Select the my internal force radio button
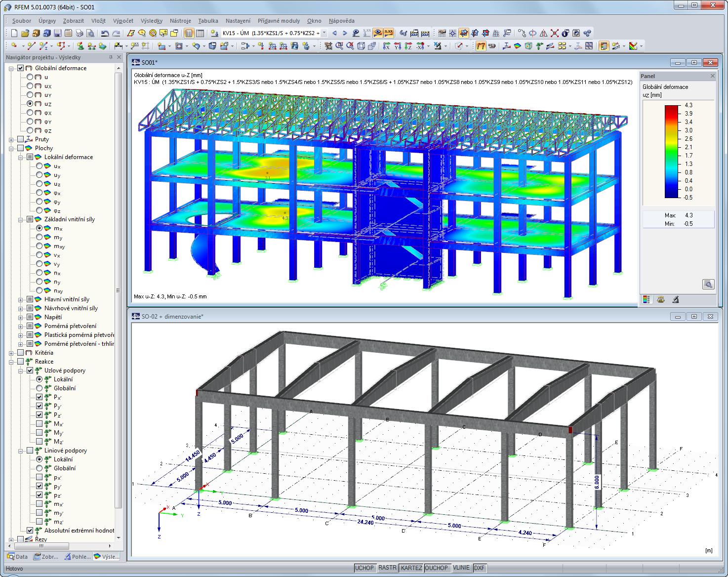Viewport: 728px width, 577px height. [x=40, y=237]
